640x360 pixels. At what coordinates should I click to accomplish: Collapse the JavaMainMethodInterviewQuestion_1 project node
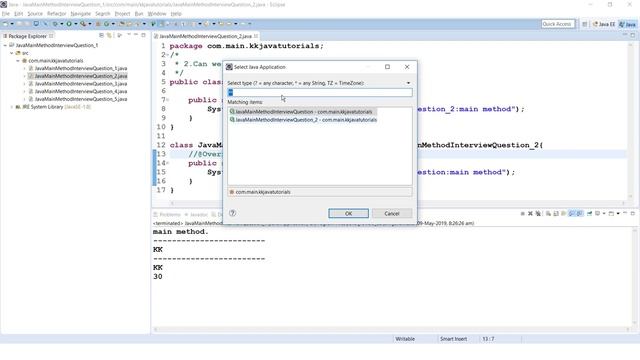(5, 45)
